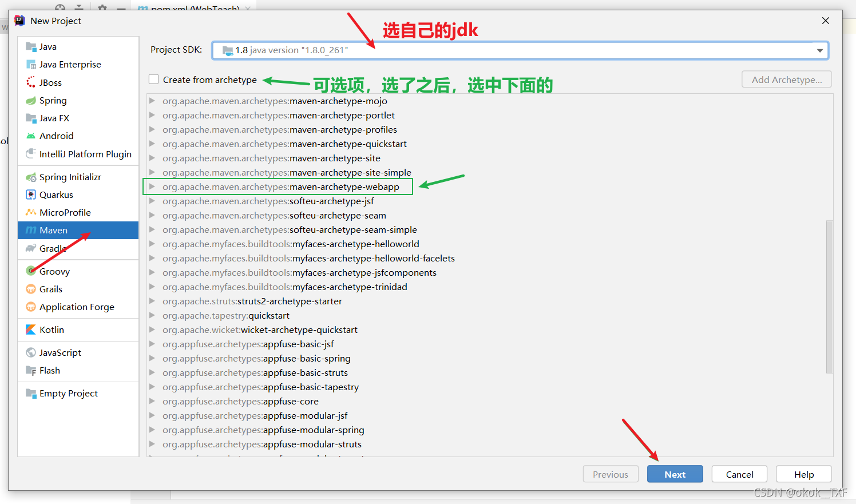Choose the Android robot icon

[x=31, y=136]
